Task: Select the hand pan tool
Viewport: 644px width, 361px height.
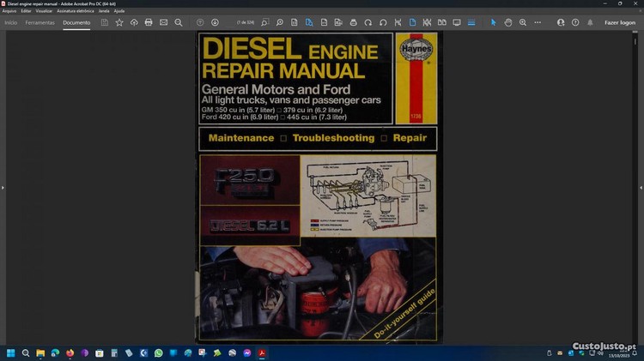Action: (508, 22)
